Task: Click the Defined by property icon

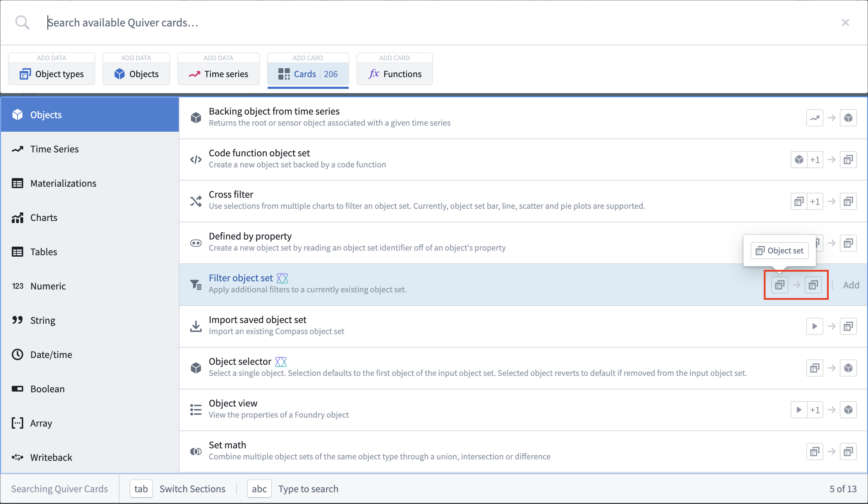Action: 196,243
